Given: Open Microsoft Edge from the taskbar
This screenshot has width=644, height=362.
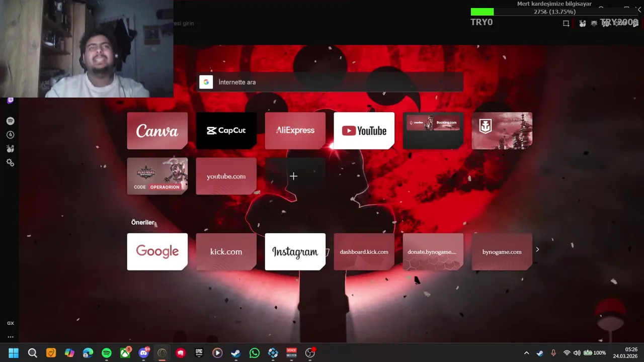Looking at the screenshot, I should [88, 353].
